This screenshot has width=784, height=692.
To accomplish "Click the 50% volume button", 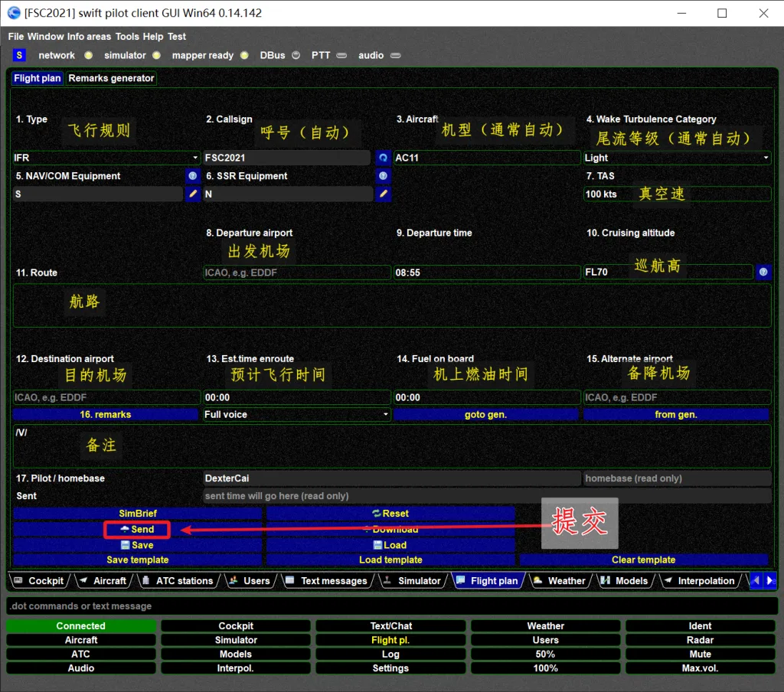I will pyautogui.click(x=545, y=654).
